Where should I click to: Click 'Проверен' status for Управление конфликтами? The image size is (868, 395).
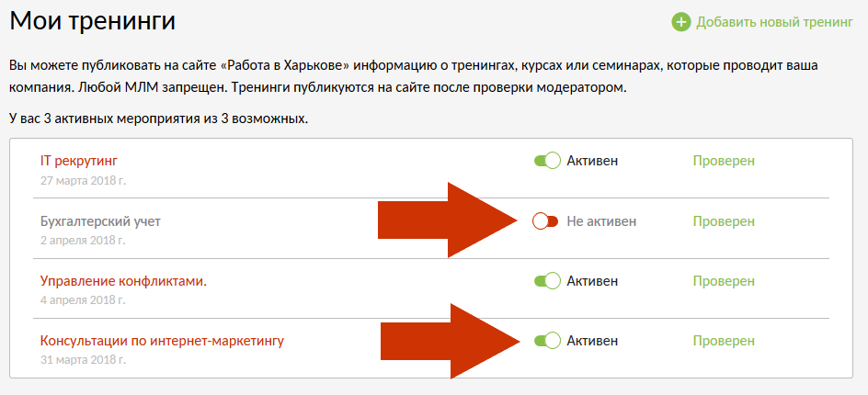tap(724, 281)
